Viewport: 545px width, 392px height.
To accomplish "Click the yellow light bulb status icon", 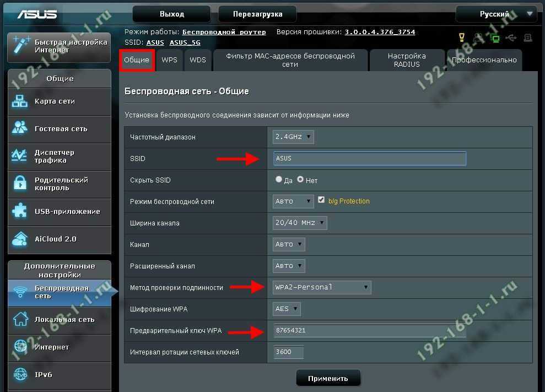I will click(x=462, y=37).
